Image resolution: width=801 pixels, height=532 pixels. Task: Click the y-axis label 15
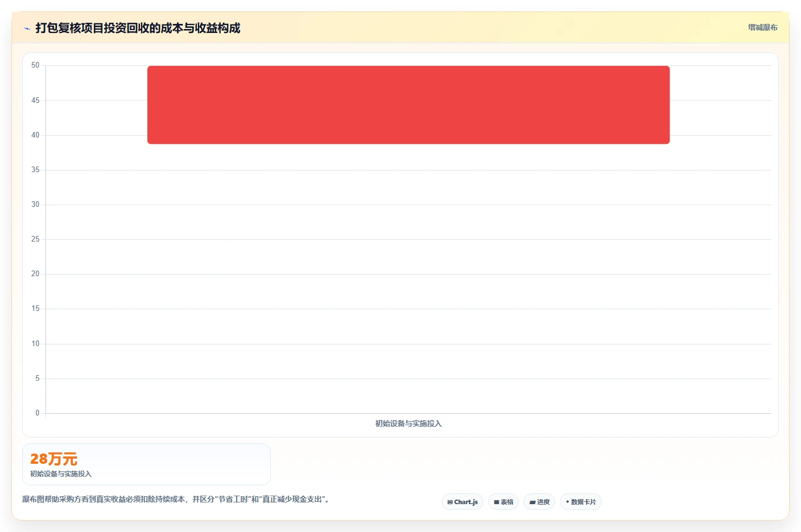[35, 308]
